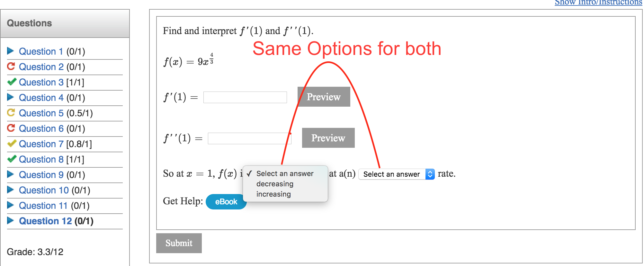Go to the Question 10 link
Screen dimensions: 644x266
[44, 190]
